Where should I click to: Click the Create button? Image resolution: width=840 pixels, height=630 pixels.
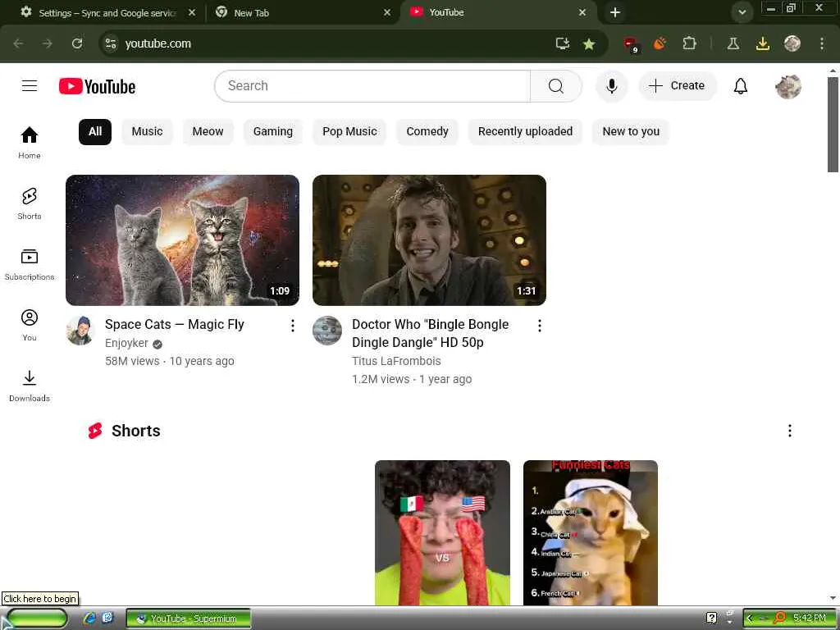tap(677, 85)
